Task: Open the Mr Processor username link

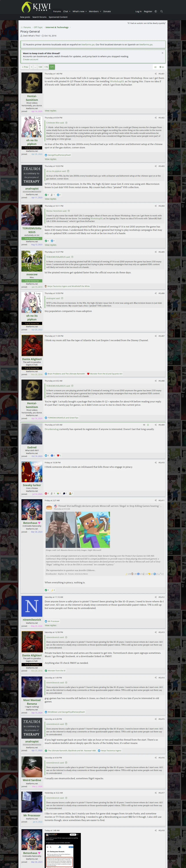Action: [x=32, y=815]
